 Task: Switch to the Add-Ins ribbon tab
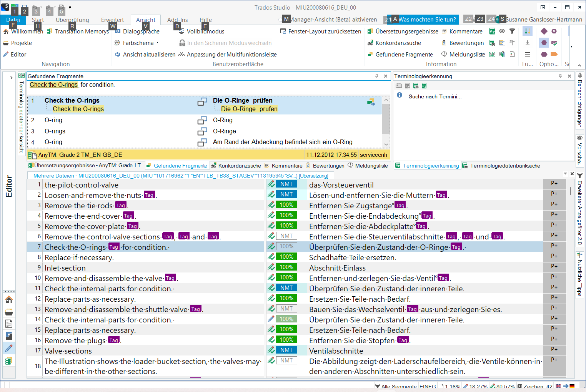point(178,20)
